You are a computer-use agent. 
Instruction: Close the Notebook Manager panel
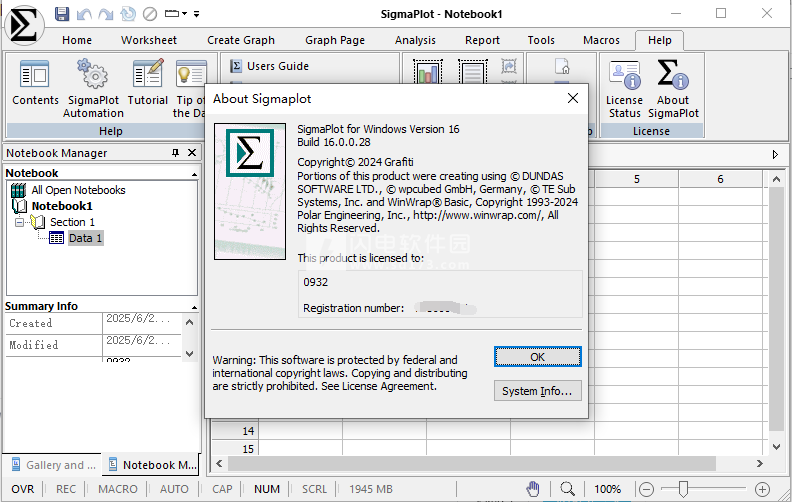[x=192, y=153]
